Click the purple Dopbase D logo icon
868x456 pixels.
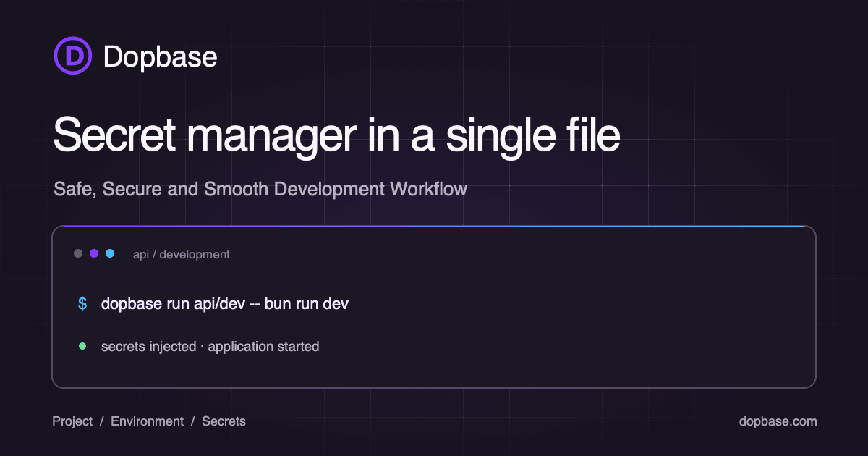(72, 55)
